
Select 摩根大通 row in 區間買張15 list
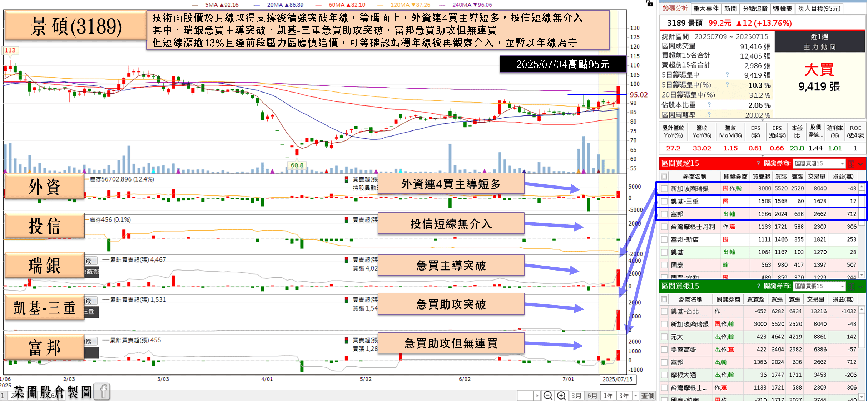pos(758,375)
